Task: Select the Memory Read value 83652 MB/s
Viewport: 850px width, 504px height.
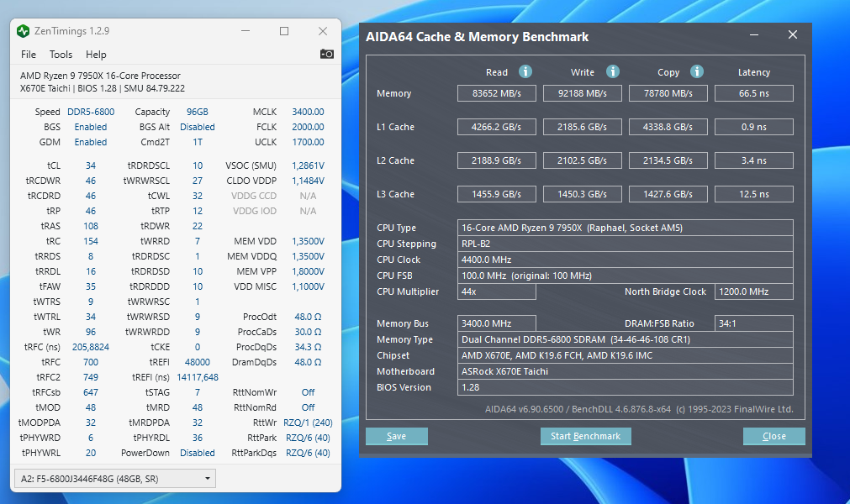Action: (x=497, y=93)
